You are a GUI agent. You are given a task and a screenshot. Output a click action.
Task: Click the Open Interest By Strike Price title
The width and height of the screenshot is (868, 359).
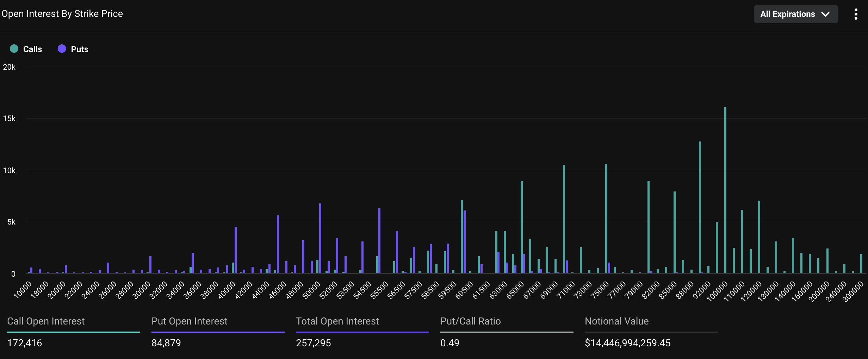coord(62,14)
